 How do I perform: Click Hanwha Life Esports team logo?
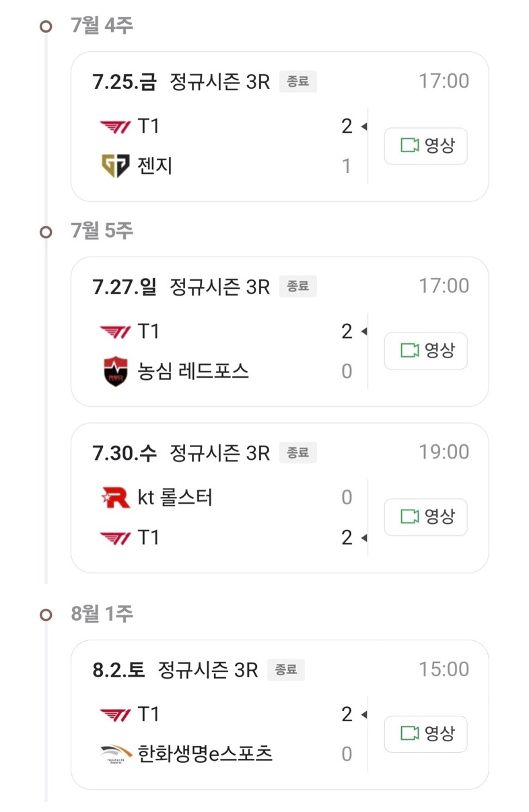[x=115, y=753]
